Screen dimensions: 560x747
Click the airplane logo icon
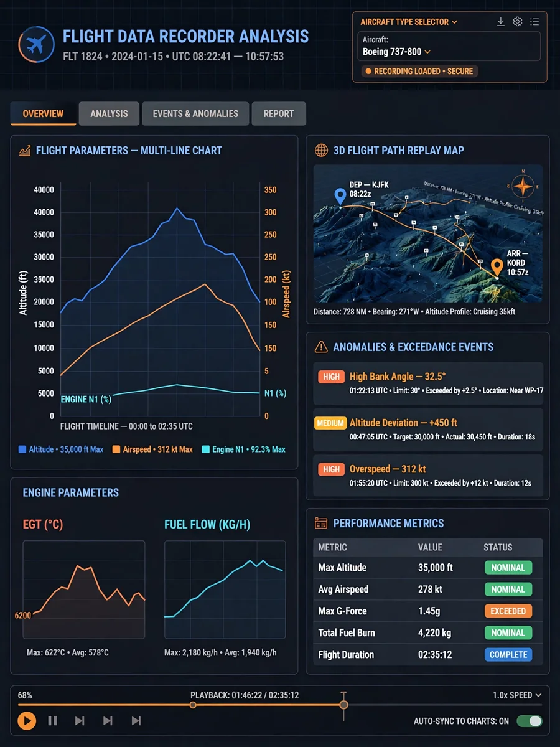[x=37, y=45]
